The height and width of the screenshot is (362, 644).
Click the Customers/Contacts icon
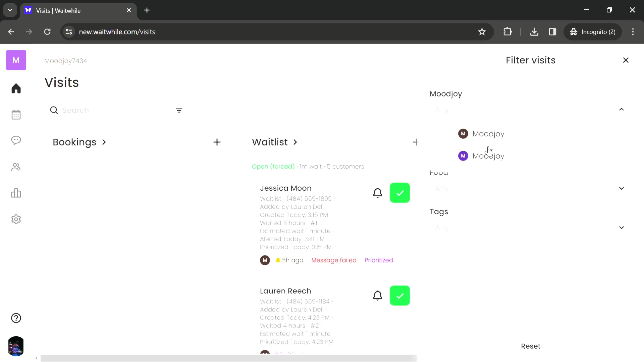(x=16, y=167)
